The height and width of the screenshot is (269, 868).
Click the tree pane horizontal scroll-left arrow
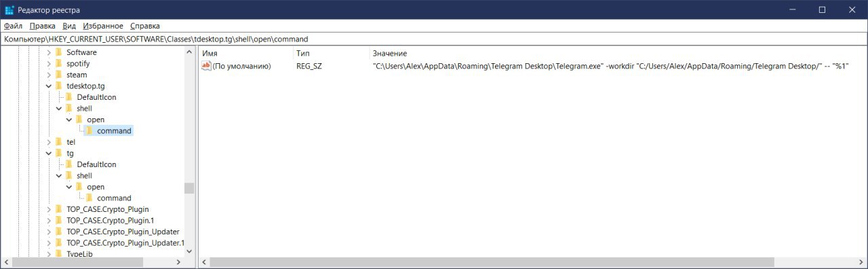click(6, 262)
